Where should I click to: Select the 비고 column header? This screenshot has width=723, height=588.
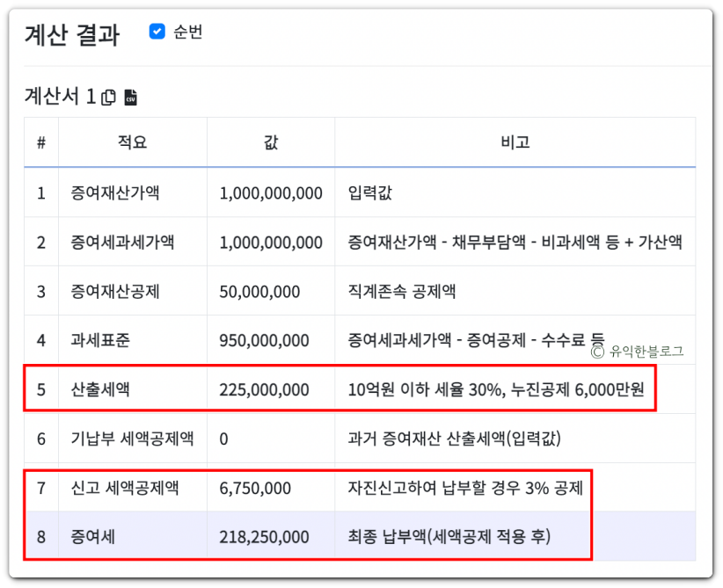(x=515, y=142)
